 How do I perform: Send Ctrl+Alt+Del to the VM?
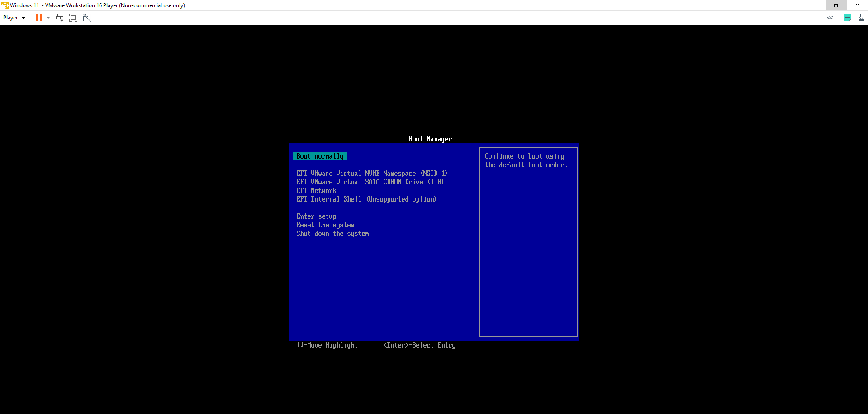(x=60, y=18)
